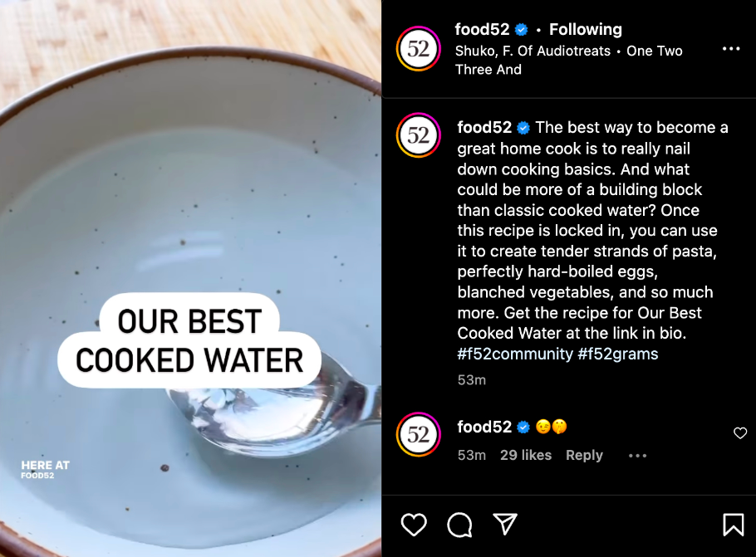
Task: Toggle like with the heart icon
Action: coord(414,525)
